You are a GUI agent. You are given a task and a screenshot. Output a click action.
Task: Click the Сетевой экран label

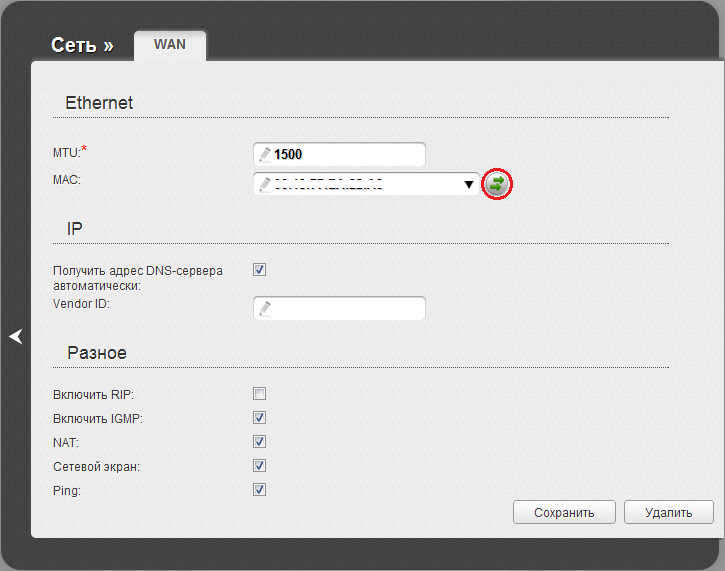(96, 467)
